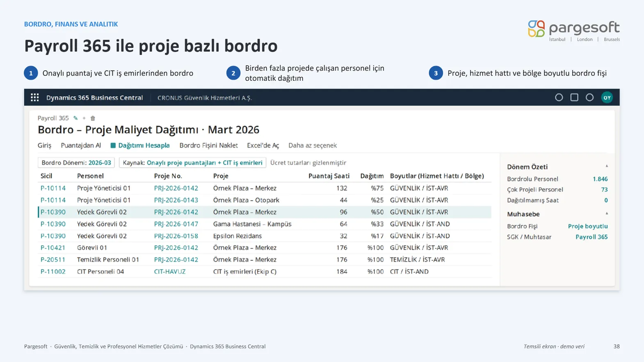644x362 pixels.
Task: Open Dynamics 365 Business Central home link
Action: pyautogui.click(x=94, y=98)
